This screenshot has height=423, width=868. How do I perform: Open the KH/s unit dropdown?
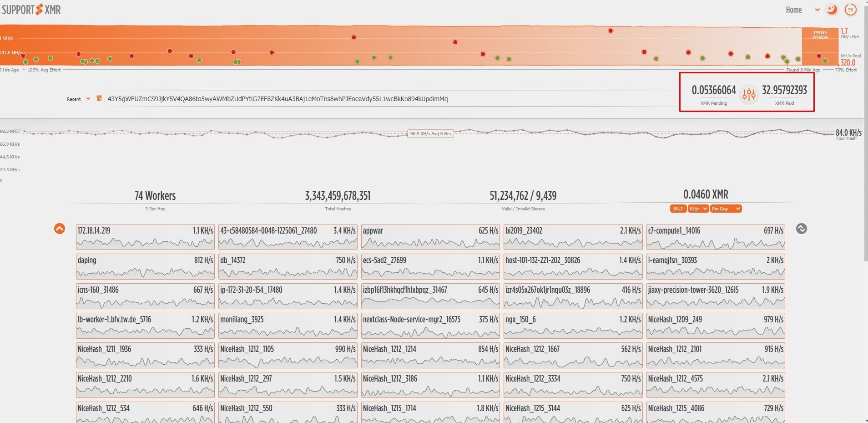point(698,209)
